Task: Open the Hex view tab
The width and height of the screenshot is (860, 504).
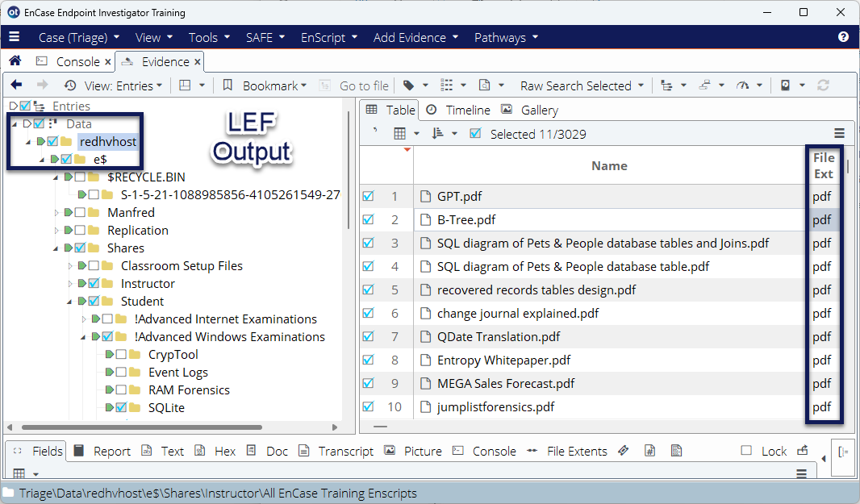Action: coord(215,451)
